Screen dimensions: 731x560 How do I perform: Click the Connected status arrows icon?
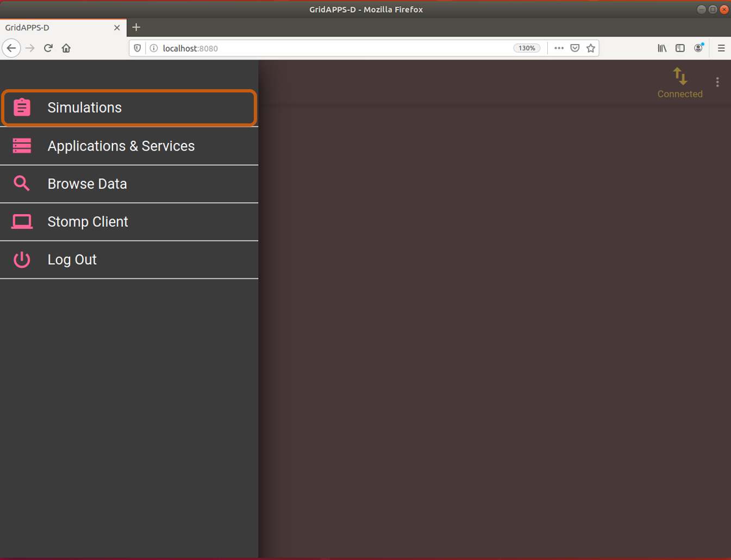pos(680,77)
